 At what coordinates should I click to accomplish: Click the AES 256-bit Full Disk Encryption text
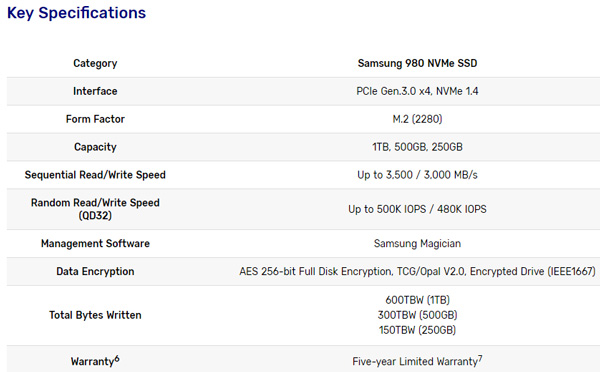[316, 271]
